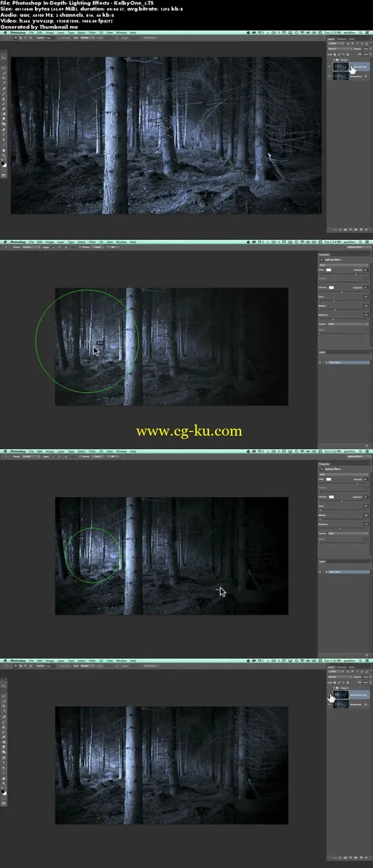The image size is (373, 868).
Task: Hide Background layer in first screenshot
Action: [329, 76]
